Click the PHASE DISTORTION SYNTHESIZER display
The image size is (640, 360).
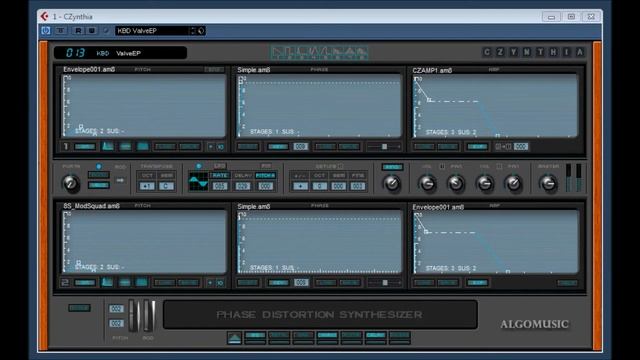pyautogui.click(x=320, y=315)
